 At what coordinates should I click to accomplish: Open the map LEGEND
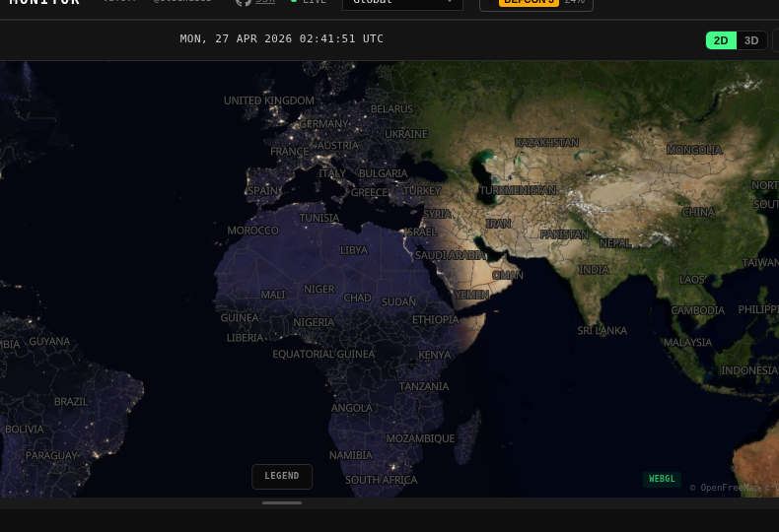(x=282, y=477)
